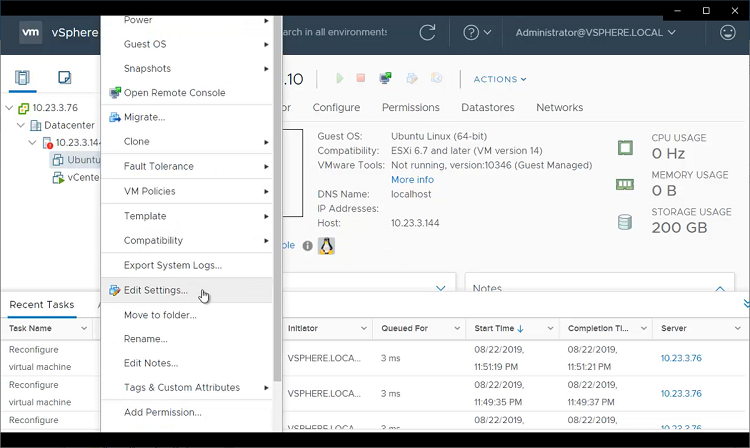Open Initiator column filter dropdown

pyautogui.click(x=364, y=328)
